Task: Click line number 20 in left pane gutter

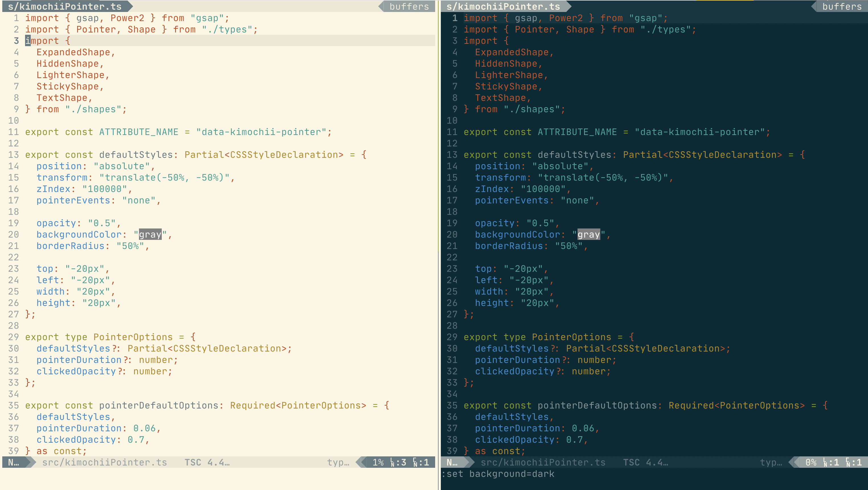Action: 13,234
